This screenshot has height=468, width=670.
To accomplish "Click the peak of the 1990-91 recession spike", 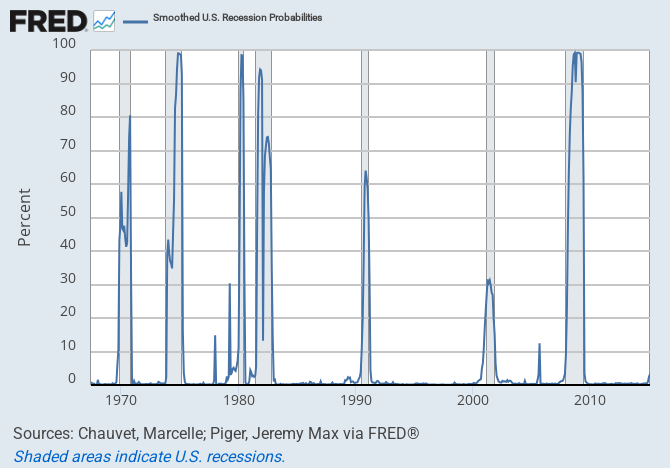I will point(365,172).
